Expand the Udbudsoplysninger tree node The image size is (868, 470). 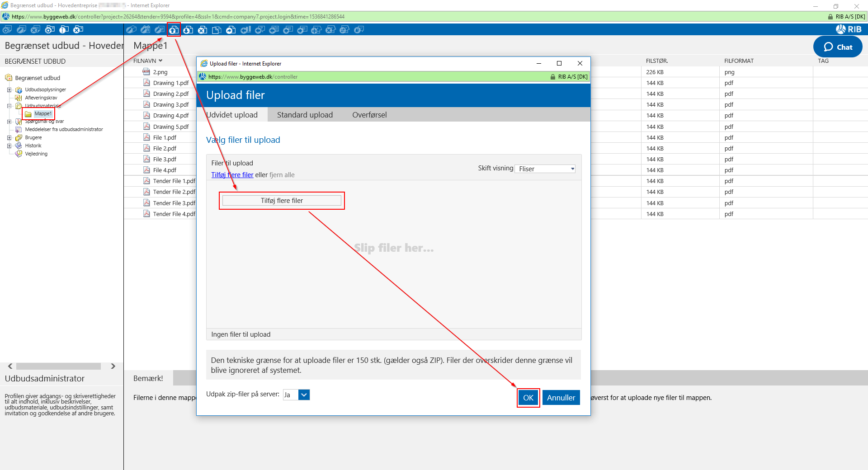click(x=9, y=90)
